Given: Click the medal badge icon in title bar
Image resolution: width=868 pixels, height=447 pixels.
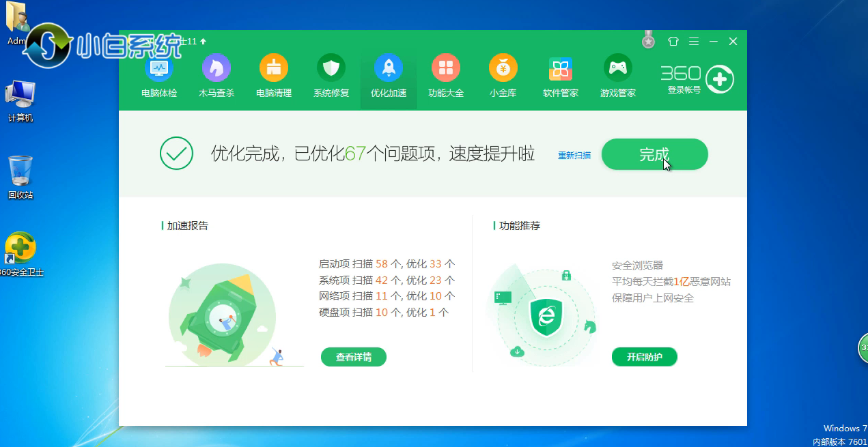Looking at the screenshot, I should click(649, 41).
